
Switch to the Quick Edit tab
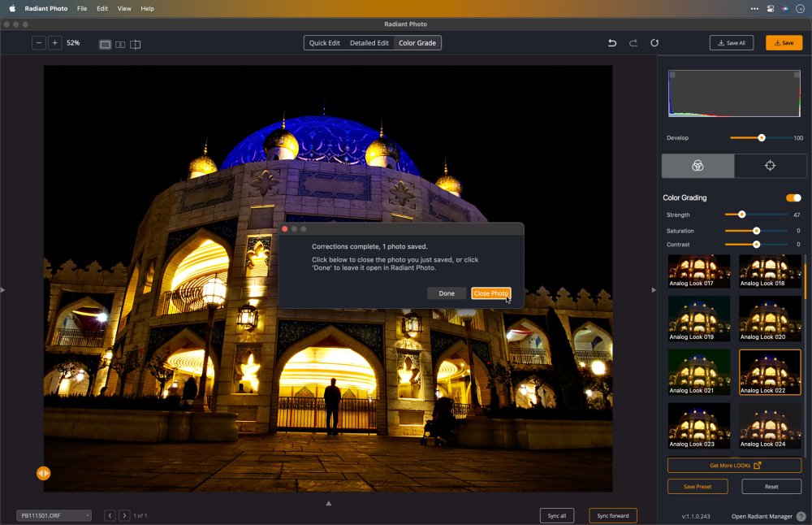click(324, 43)
